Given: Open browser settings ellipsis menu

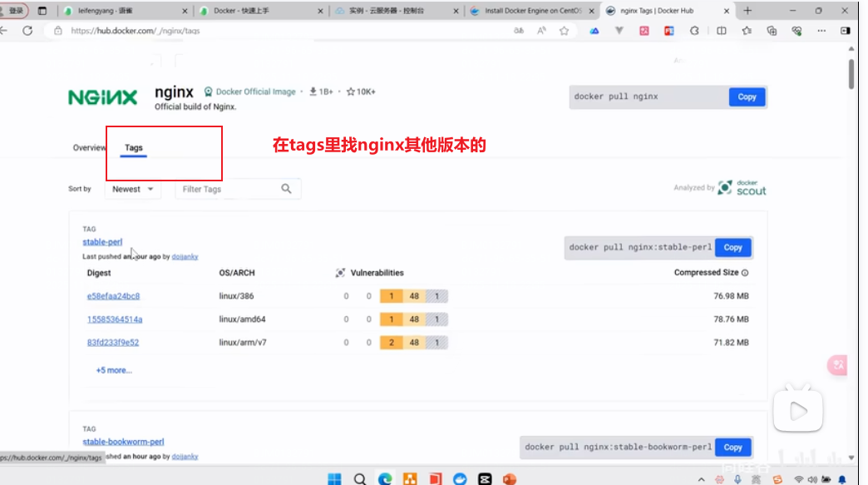Looking at the screenshot, I should [x=821, y=31].
